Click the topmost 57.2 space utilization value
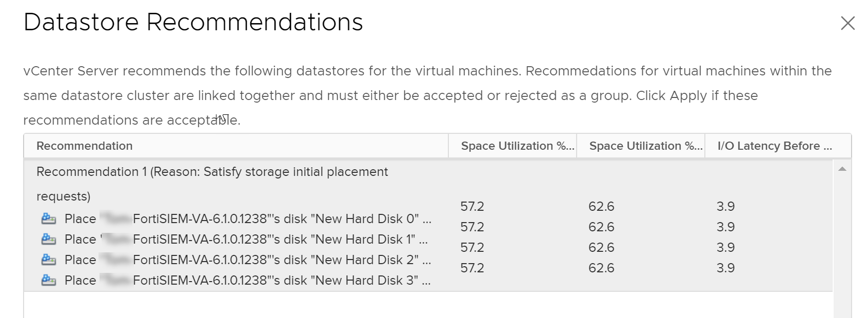Screen dimensions: 868x318 [x=472, y=207]
